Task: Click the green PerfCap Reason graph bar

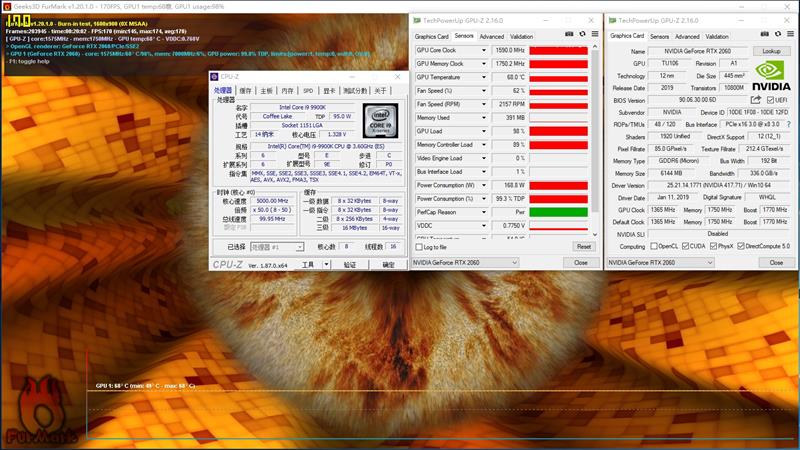Action: (559, 212)
